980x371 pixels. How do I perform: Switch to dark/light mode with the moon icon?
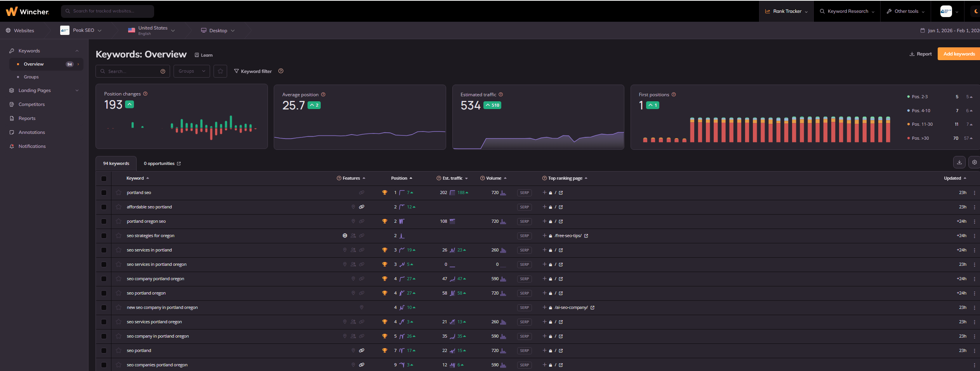pos(976,11)
